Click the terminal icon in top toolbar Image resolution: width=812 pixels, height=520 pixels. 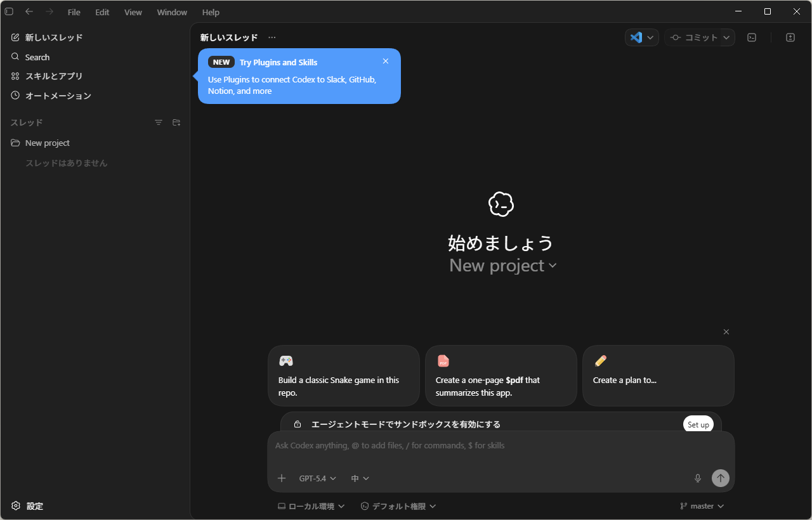point(752,37)
